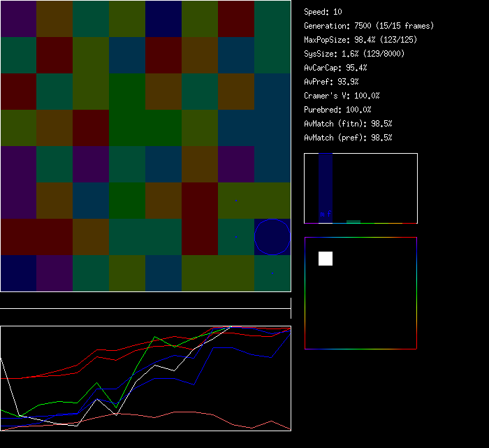Viewport: 489px width, 448px height.
Task: Click the AvCarCap 95.4% value
Action: tap(335, 68)
